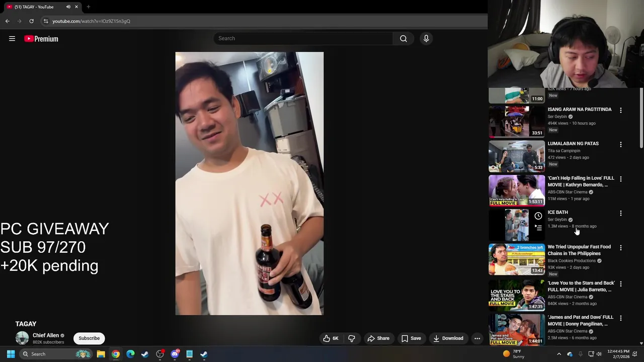Open LUMALABAN NG PATAS video title

(573, 143)
